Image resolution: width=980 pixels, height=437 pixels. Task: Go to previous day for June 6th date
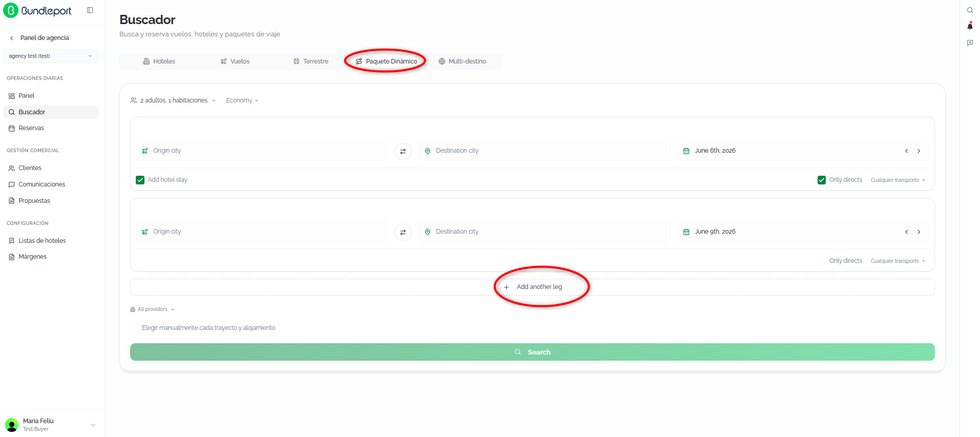pyautogui.click(x=907, y=151)
